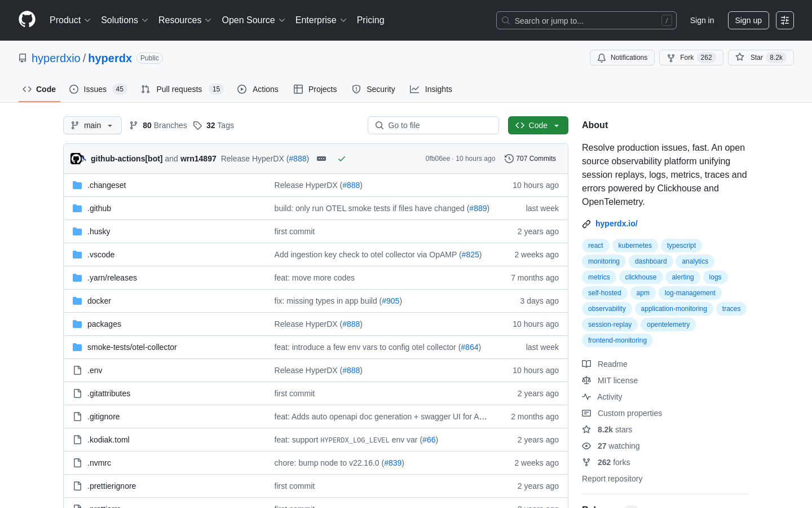This screenshot has width=812, height=508.
Task: View the 8.2k stars link
Action: (x=607, y=430)
